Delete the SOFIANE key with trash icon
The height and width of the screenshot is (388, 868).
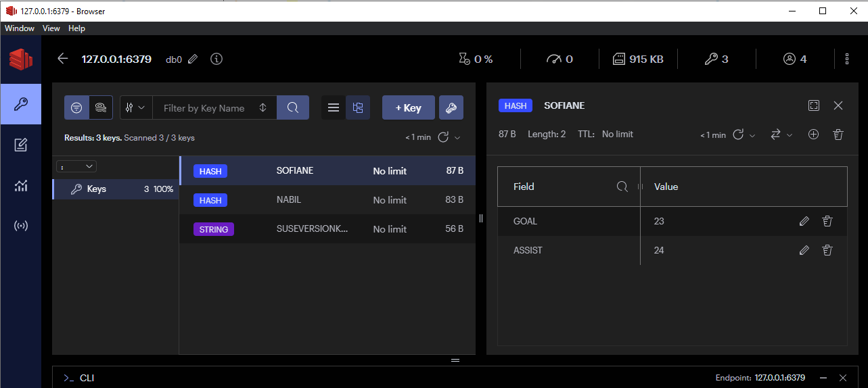click(x=838, y=135)
